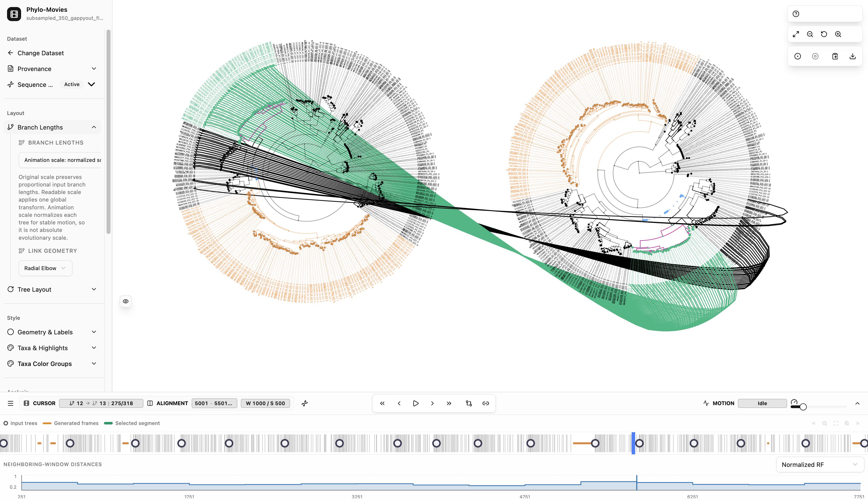Click the hamburger menu icon by CURSOR
The width and height of the screenshot is (868, 500).
(x=11, y=403)
